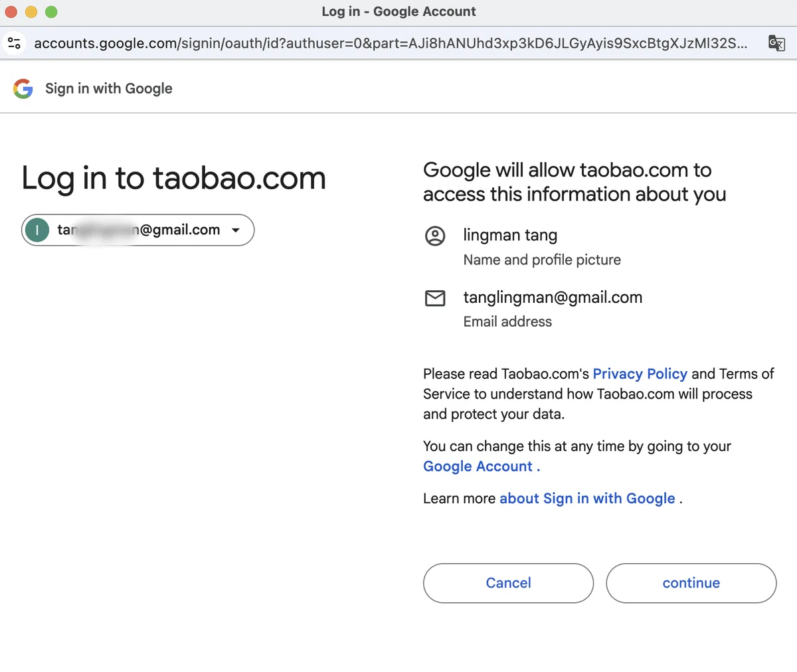Click the translate page icon

[776, 43]
